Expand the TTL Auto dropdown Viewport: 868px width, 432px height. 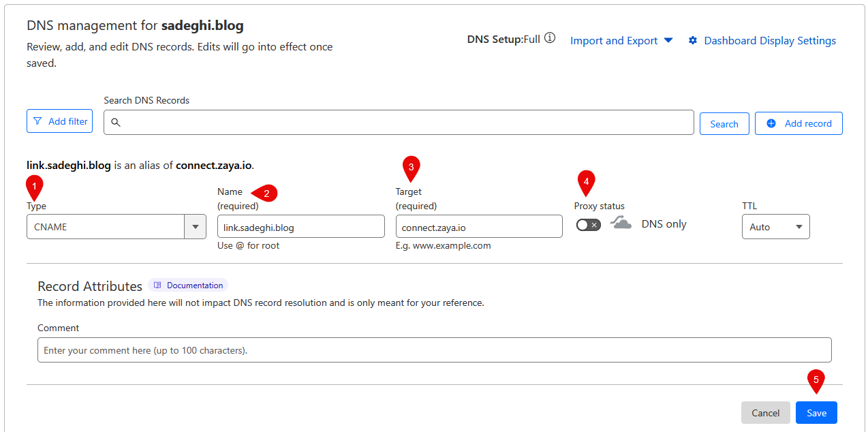click(775, 227)
